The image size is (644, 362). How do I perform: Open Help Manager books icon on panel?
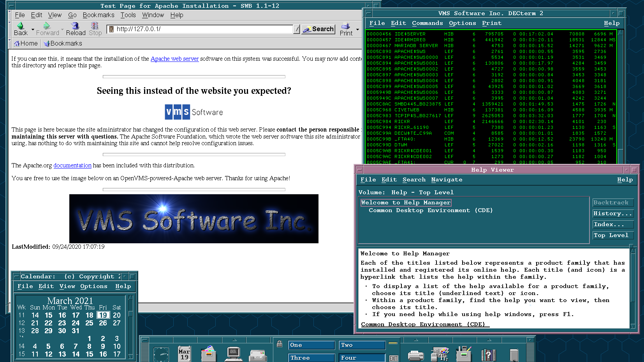(488, 354)
